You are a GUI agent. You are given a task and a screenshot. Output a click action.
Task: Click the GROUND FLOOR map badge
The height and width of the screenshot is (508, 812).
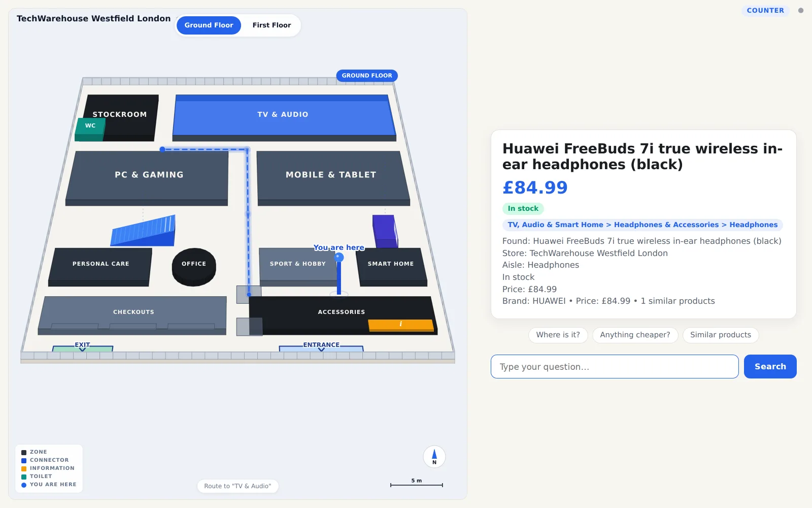367,76
